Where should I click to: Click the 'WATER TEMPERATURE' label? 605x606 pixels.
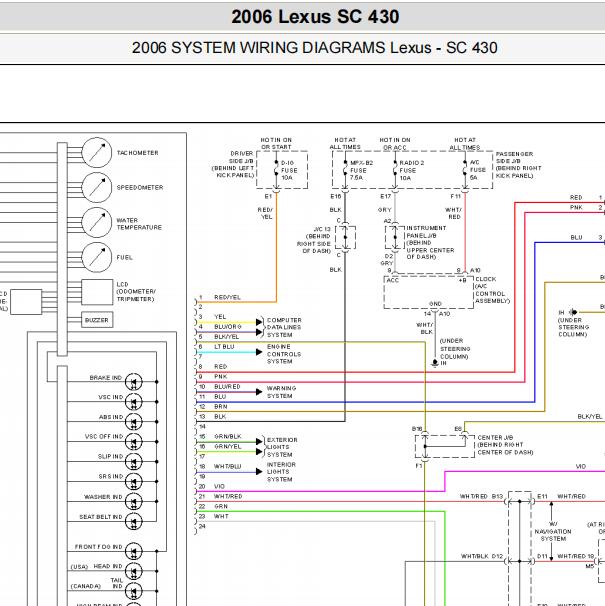pyautogui.click(x=139, y=224)
